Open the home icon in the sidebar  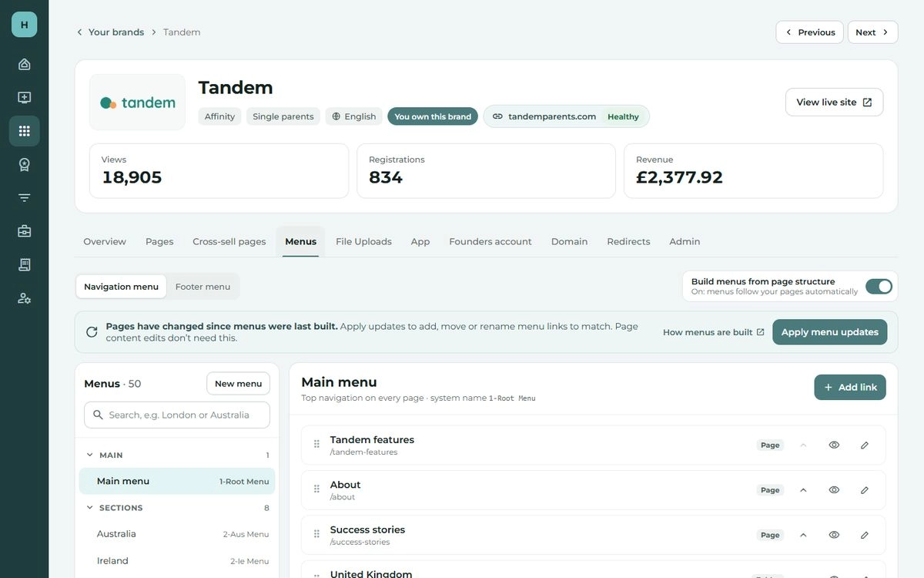click(x=24, y=64)
